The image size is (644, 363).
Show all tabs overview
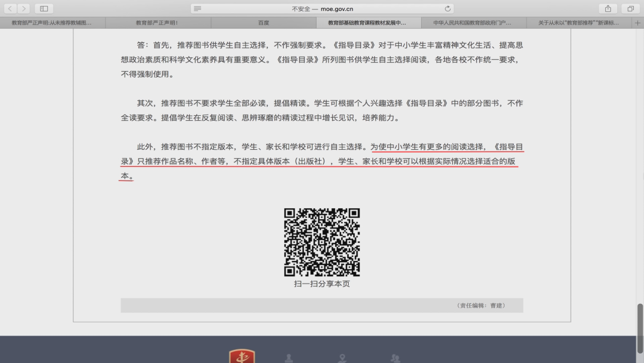[x=630, y=8]
